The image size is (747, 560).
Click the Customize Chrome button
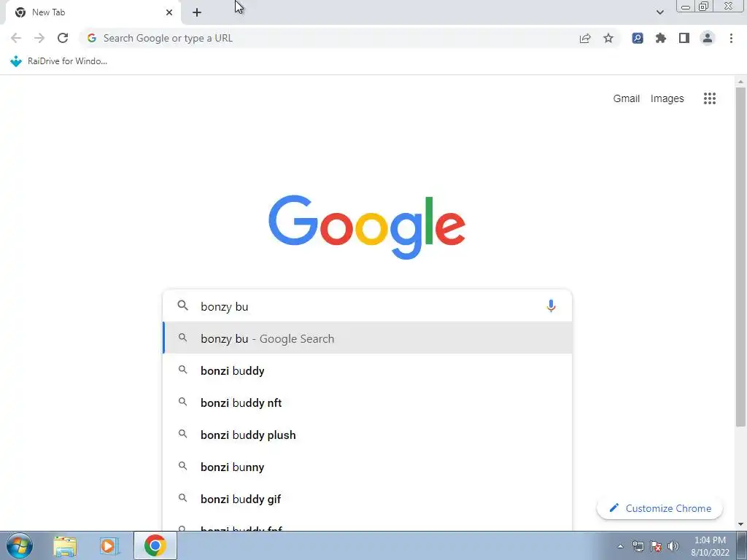(659, 508)
